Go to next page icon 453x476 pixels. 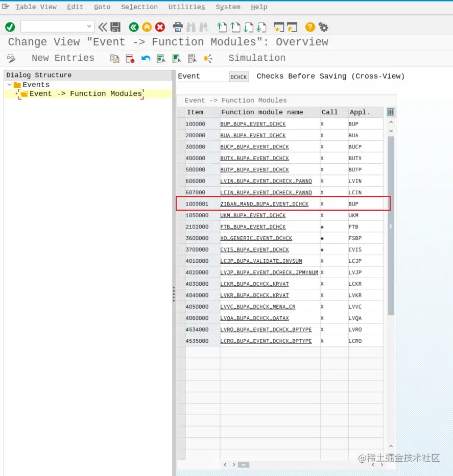coord(249,27)
